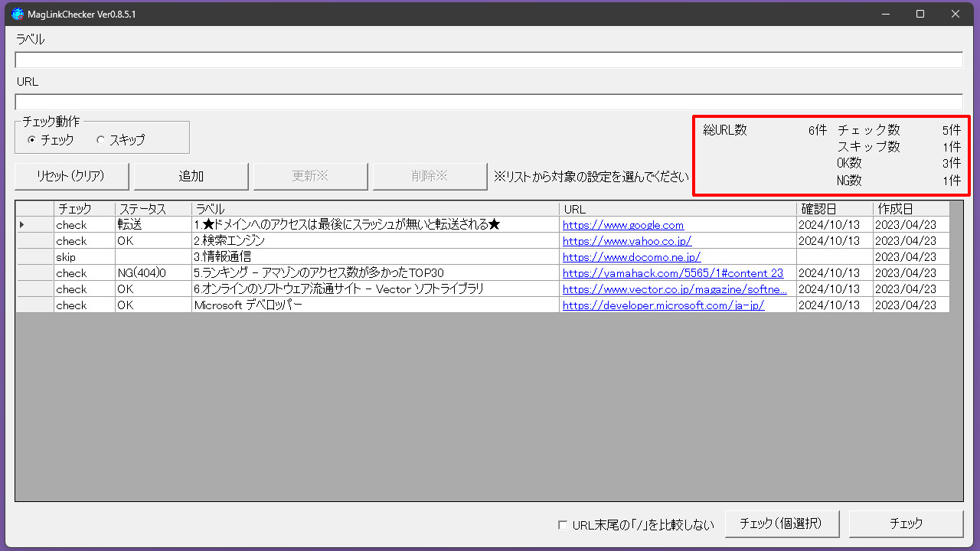Viewport: 980px width, 551px height.
Task: Open the www.vector.co.jp magazine link
Action: [675, 289]
